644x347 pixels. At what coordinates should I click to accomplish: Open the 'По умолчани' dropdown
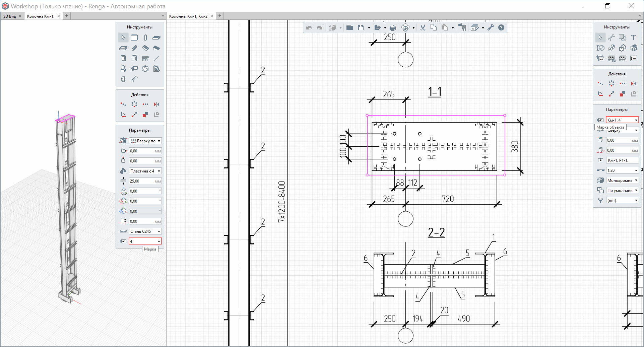click(x=622, y=191)
